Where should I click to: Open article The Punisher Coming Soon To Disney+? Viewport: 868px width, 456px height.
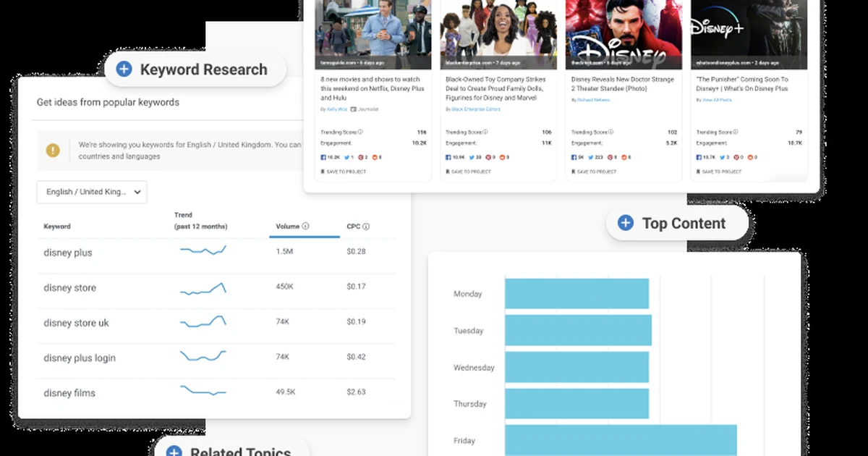742,84
